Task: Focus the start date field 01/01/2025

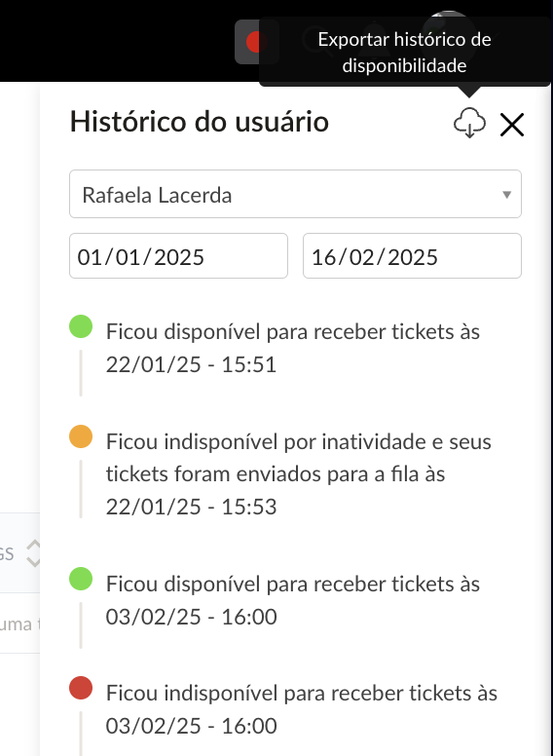Action: pyautogui.click(x=179, y=256)
